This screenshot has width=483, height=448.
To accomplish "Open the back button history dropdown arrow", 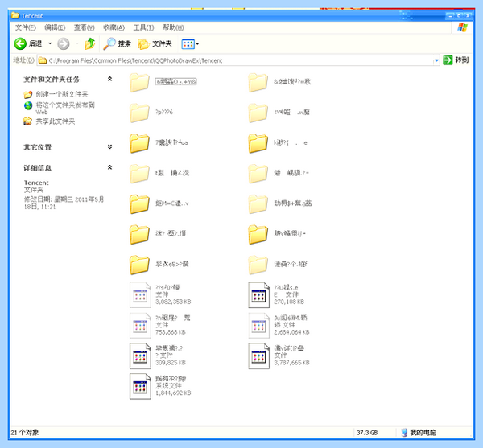I will [50, 43].
